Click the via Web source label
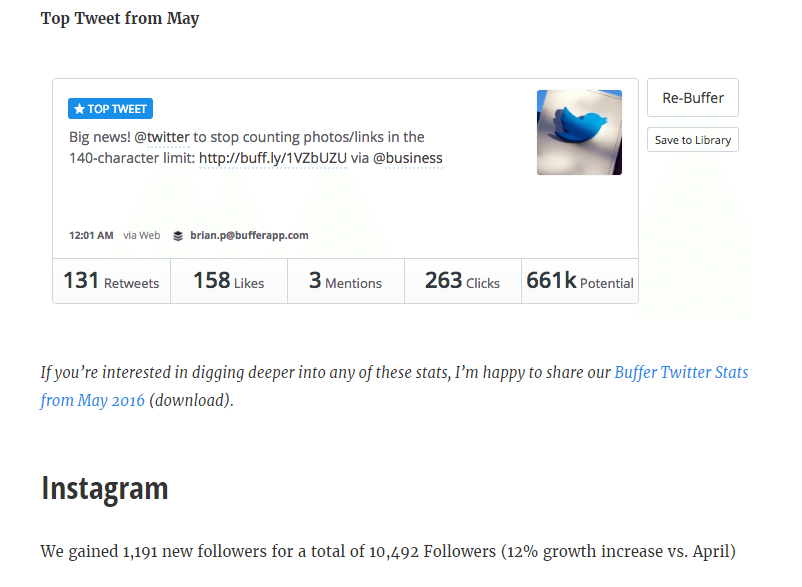Image resolution: width=802 pixels, height=587 pixels. tap(142, 235)
